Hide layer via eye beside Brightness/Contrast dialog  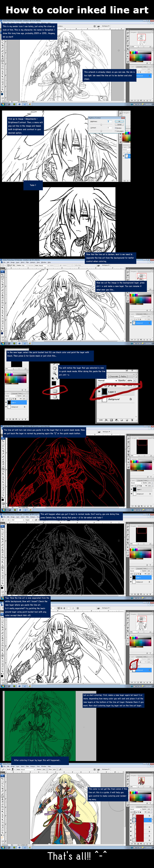coord(124,156)
